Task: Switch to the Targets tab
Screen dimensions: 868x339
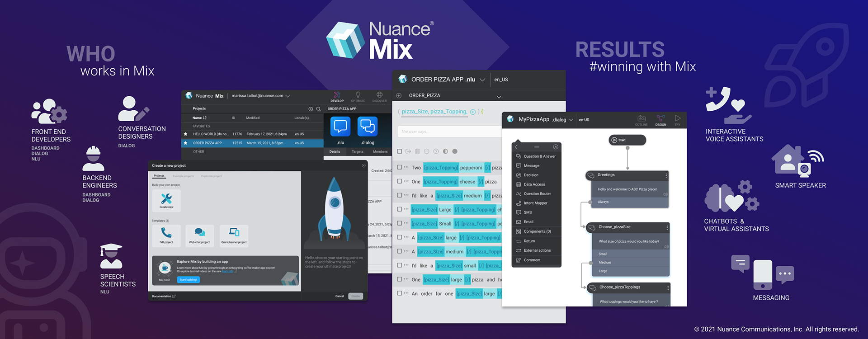Action: pos(358,152)
